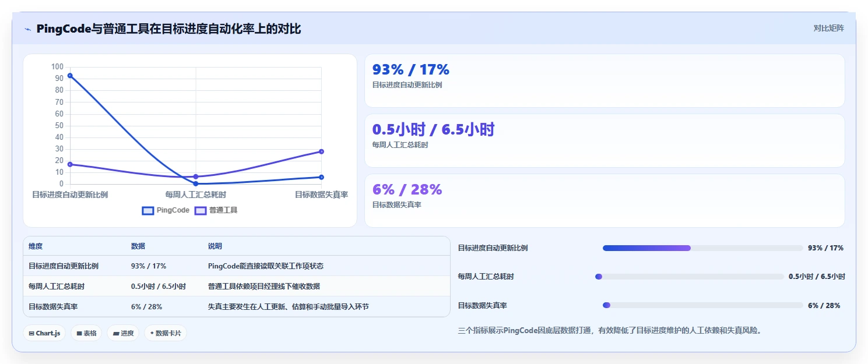This screenshot has width=868, height=364.
Task: Toggle the PingCode legend item
Action: [x=166, y=210]
